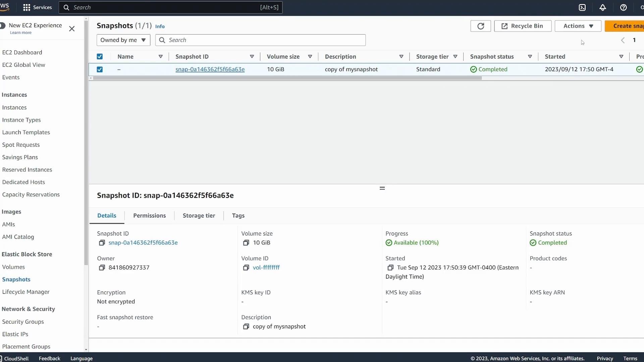
Task: Select the Details tab
Action: tap(107, 216)
